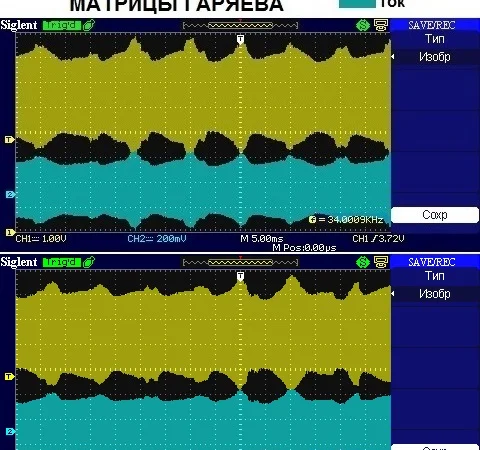This screenshot has width=480, height=450.
Task: Click the USB printer icon, top screen
Action: pyautogui.click(x=381, y=25)
